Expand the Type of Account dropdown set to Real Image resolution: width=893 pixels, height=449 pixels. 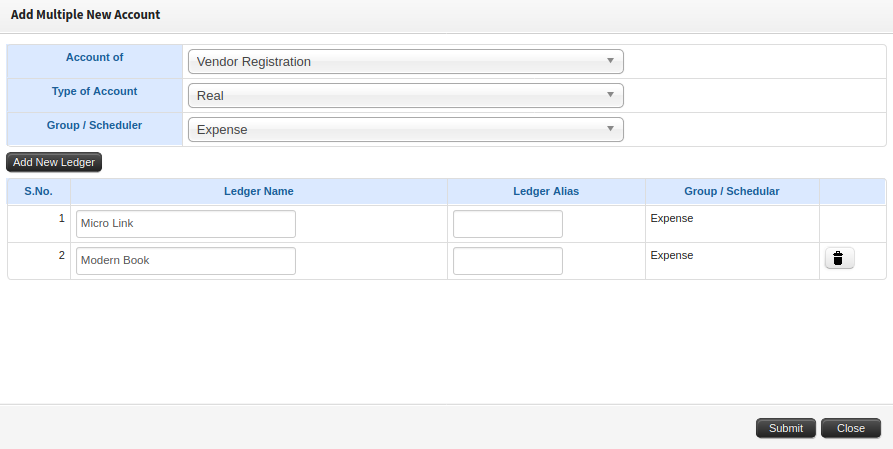pyautogui.click(x=405, y=96)
